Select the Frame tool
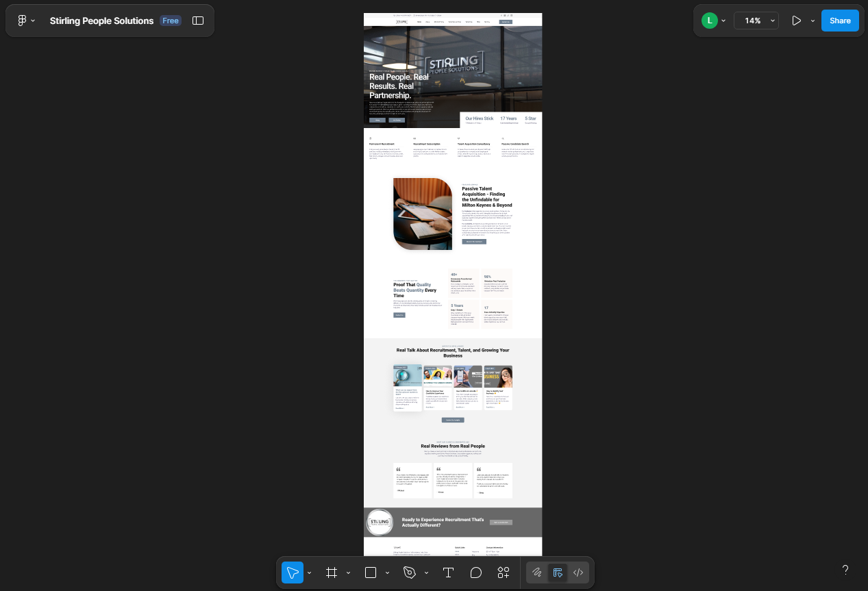Screen dimensions: 868x591 pos(332,573)
